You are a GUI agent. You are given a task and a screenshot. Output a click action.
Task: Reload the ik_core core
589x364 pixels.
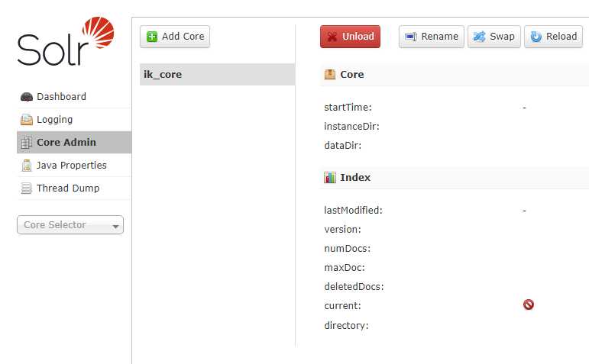point(553,37)
